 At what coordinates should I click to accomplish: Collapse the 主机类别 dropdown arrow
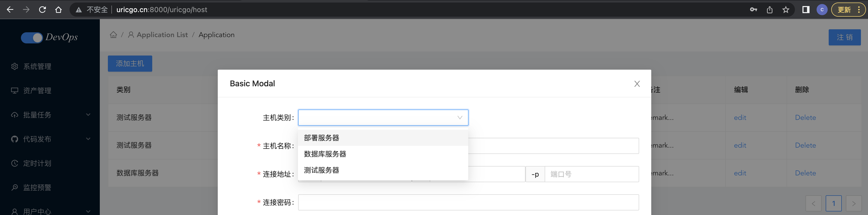click(460, 117)
